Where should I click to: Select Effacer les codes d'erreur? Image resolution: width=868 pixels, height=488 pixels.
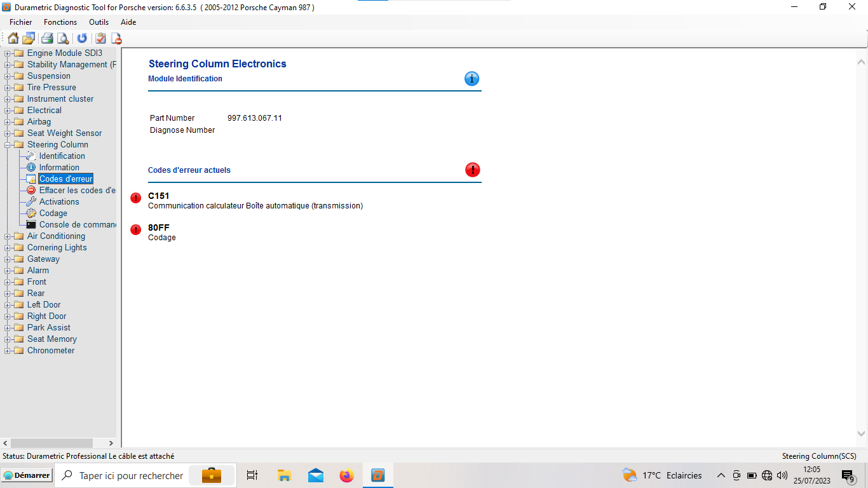coord(77,190)
